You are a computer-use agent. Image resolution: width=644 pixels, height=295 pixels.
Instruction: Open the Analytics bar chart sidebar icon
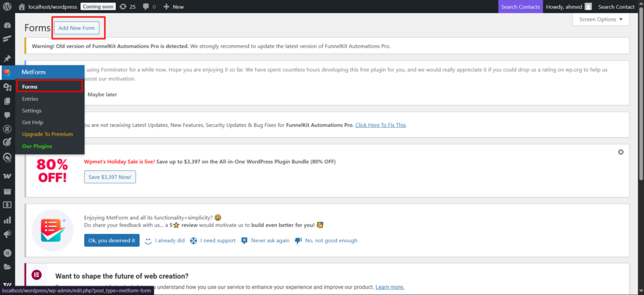(x=8, y=220)
